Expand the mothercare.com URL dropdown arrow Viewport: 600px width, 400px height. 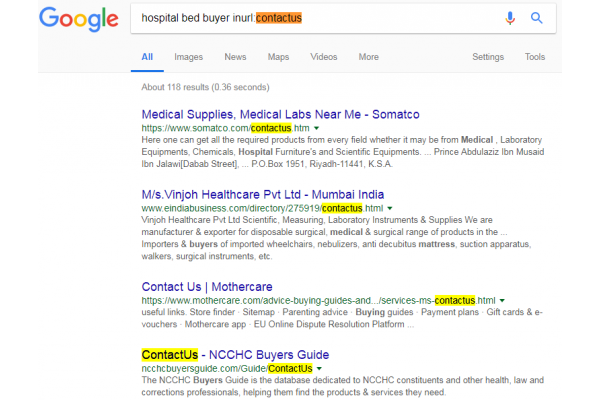click(x=503, y=300)
